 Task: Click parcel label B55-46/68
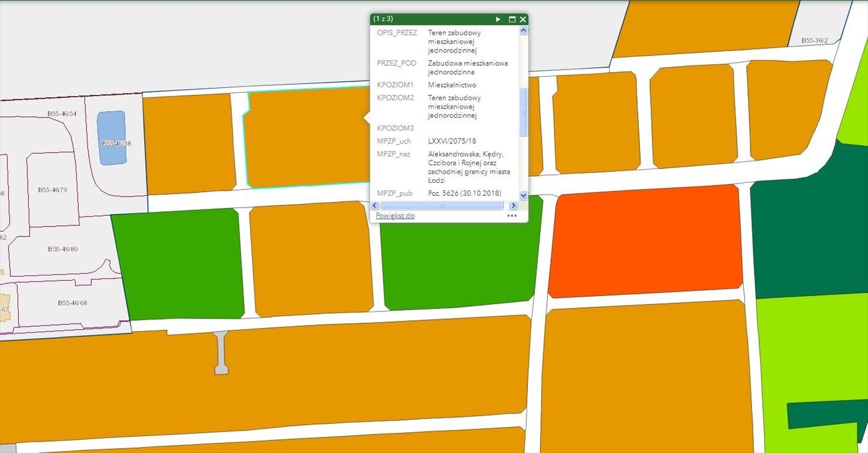[x=73, y=303]
